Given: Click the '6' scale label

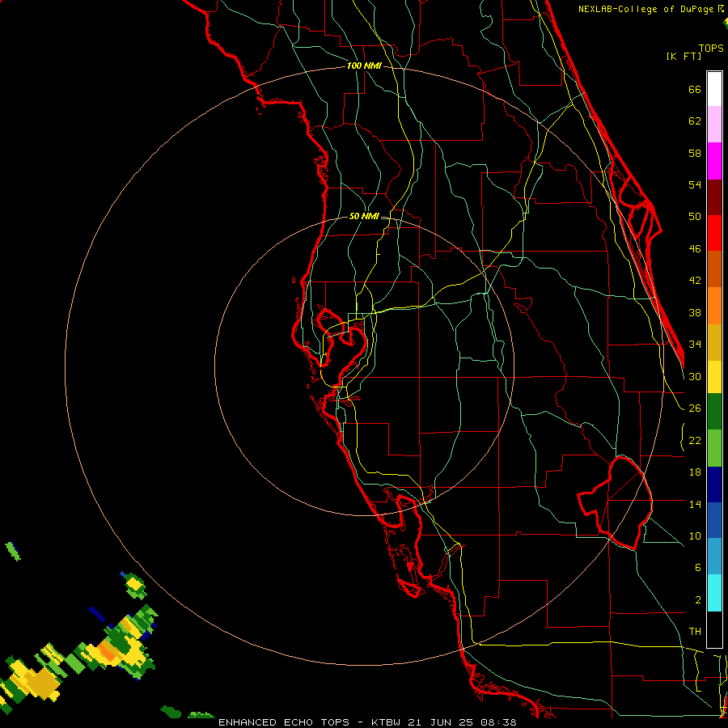Looking at the screenshot, I should coord(697,568).
